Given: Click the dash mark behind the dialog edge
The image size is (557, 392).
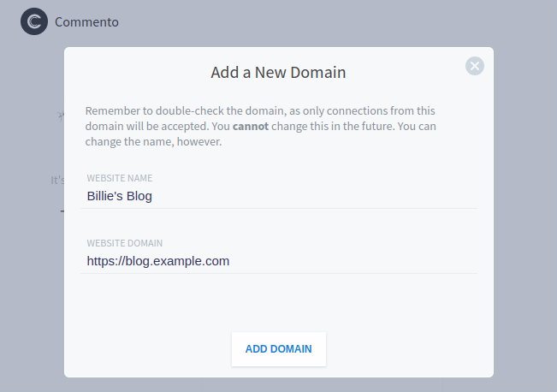Looking at the screenshot, I should click(62, 211).
